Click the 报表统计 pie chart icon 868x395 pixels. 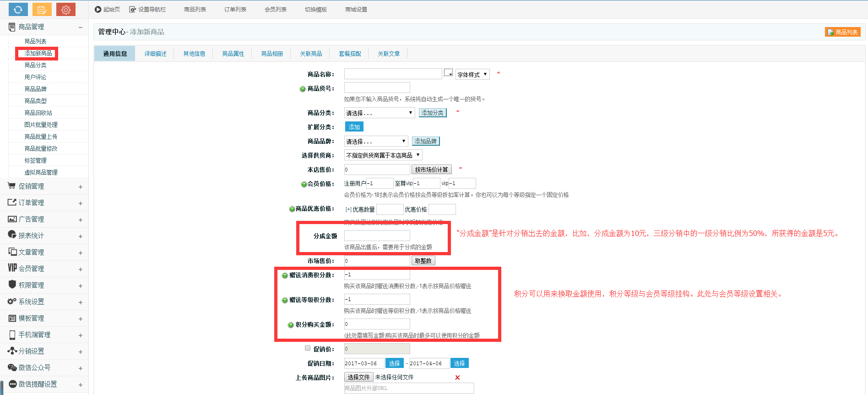[12, 235]
